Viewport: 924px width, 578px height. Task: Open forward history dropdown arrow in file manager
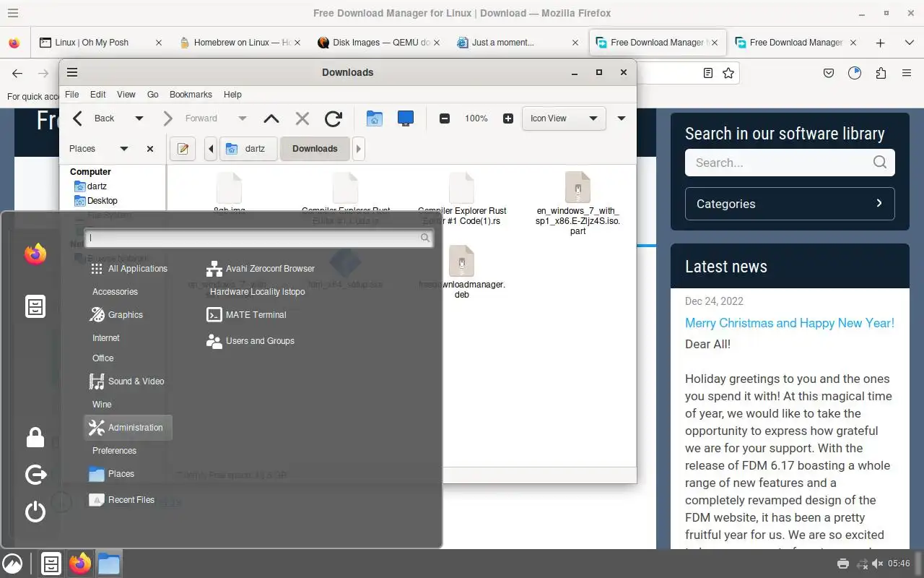[243, 118]
